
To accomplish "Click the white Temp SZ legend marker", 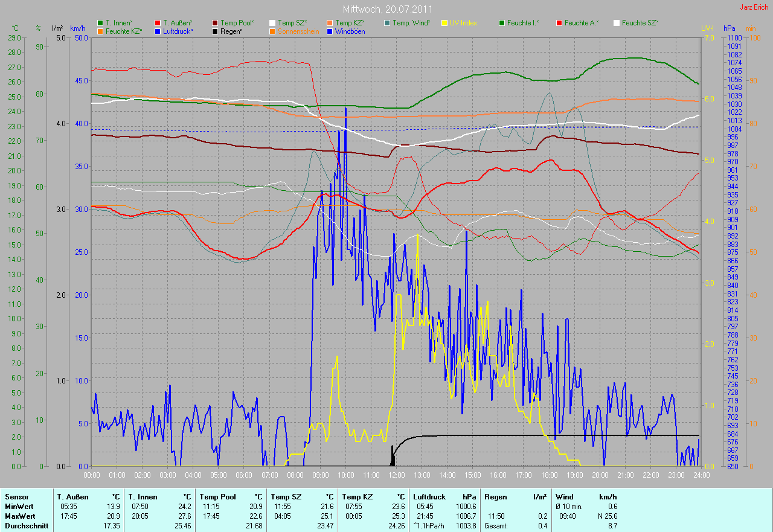I will (x=273, y=23).
